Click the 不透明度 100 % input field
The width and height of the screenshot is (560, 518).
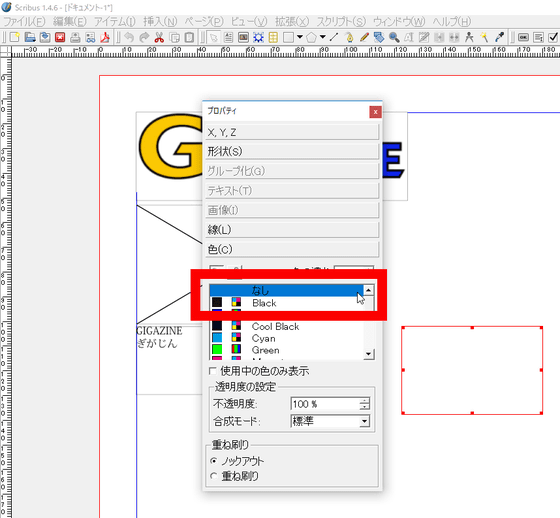(x=325, y=404)
